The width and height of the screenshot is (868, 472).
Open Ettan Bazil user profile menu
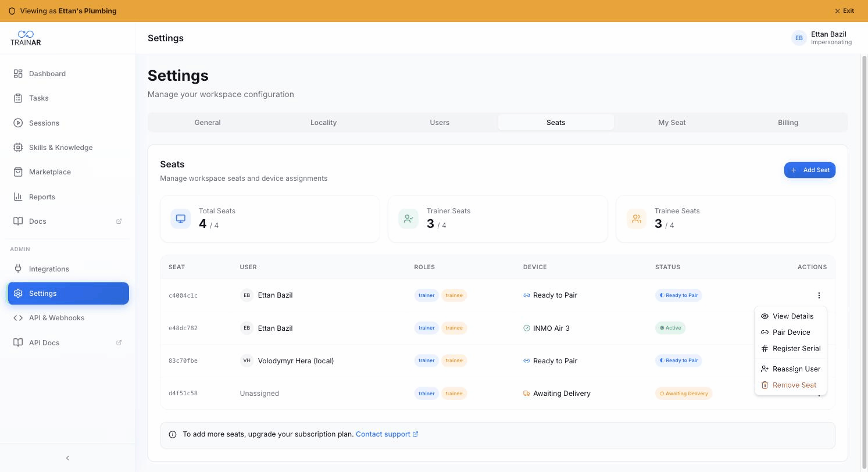[821, 38]
